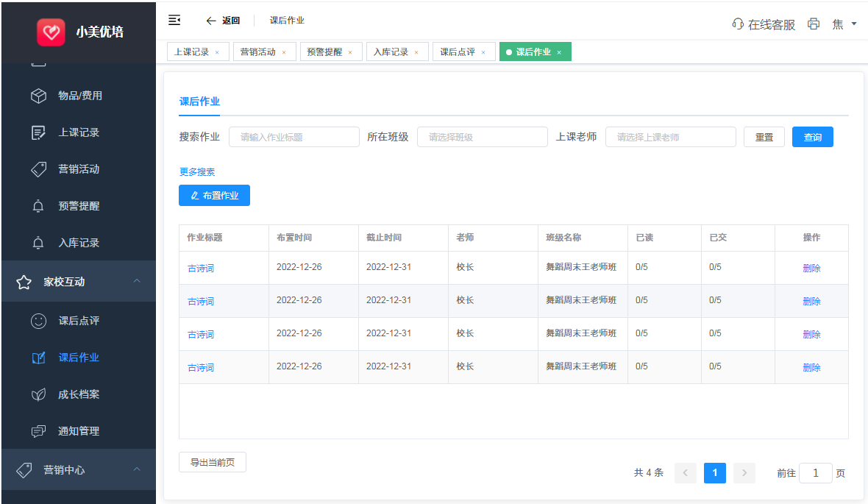Click the sidebar collapse hamburger icon
The image size is (868, 504).
click(174, 20)
